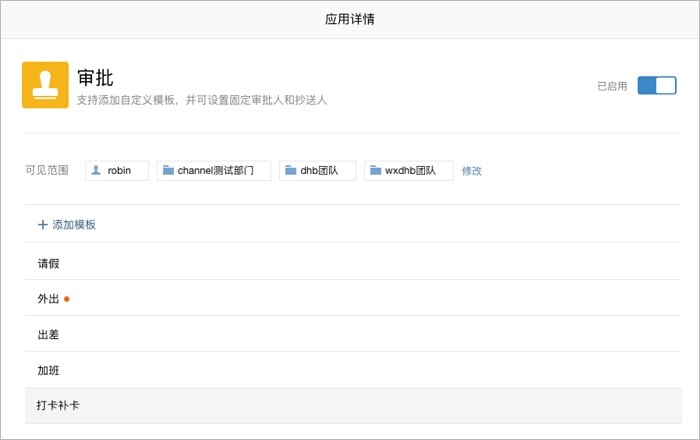This screenshot has height=440, width=700.
Task: Select the robin member chip label
Action: tap(120, 170)
